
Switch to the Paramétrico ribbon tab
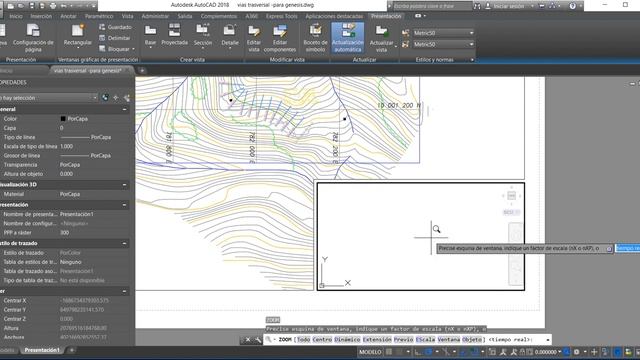99,16
